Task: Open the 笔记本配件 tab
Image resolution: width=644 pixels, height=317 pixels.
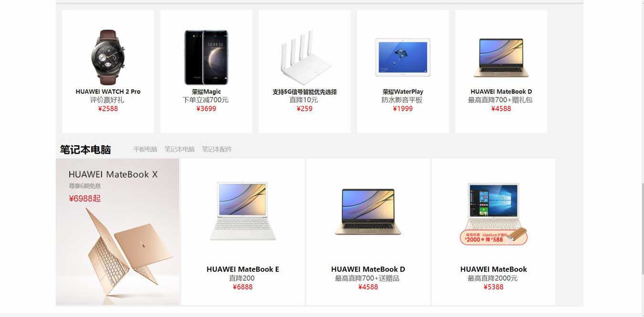Action: point(217,149)
